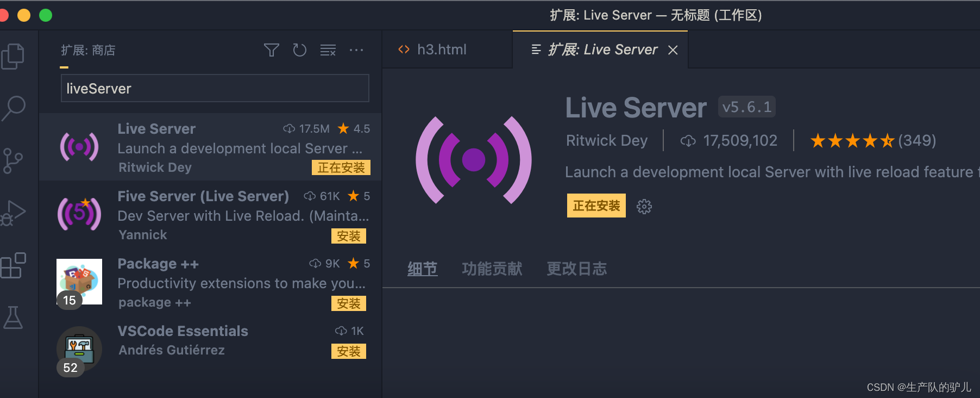
Task: Click the Live Server large logo
Action: point(474,160)
